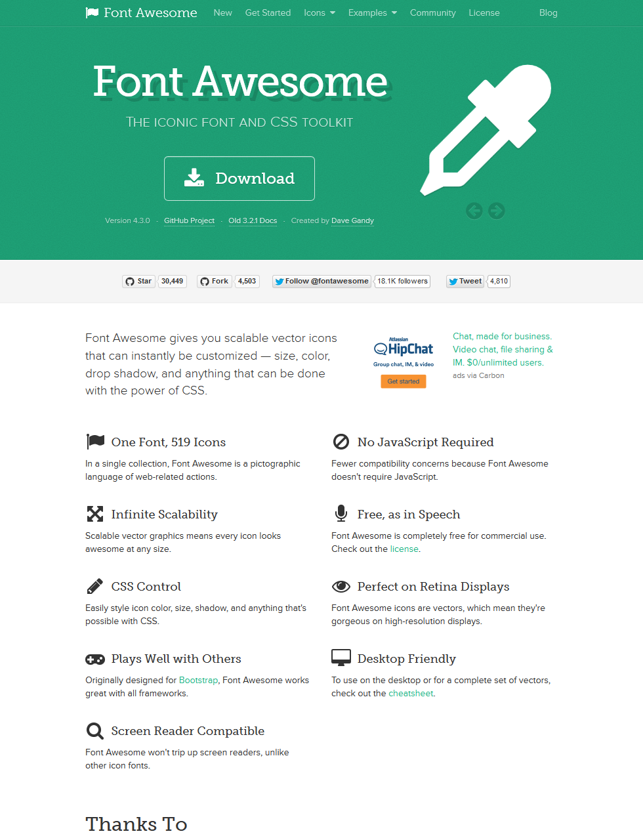
Task: Click the magnifier icon beside Screen Reader Compatible
Action: [94, 731]
